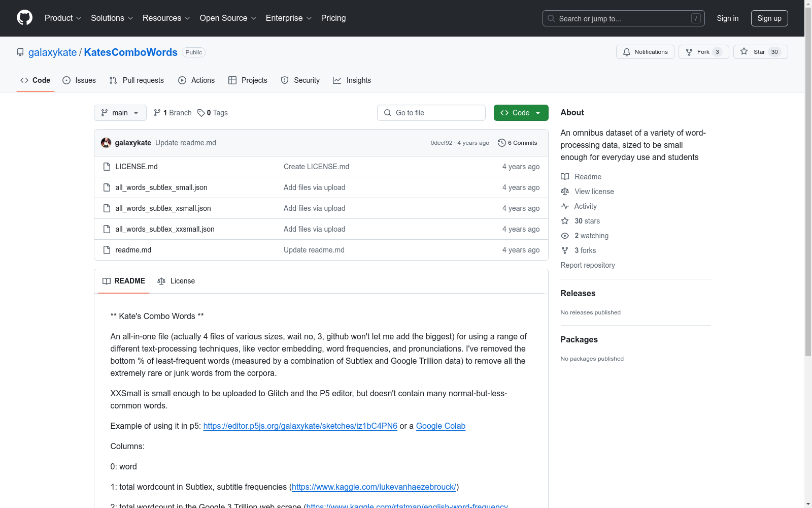This screenshot has height=508, width=812.
Task: Expand the Solutions dropdown
Action: pyautogui.click(x=112, y=18)
